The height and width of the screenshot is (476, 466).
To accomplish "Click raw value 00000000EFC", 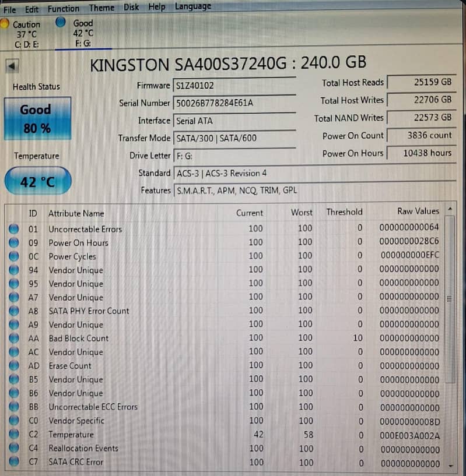I will [x=410, y=255].
